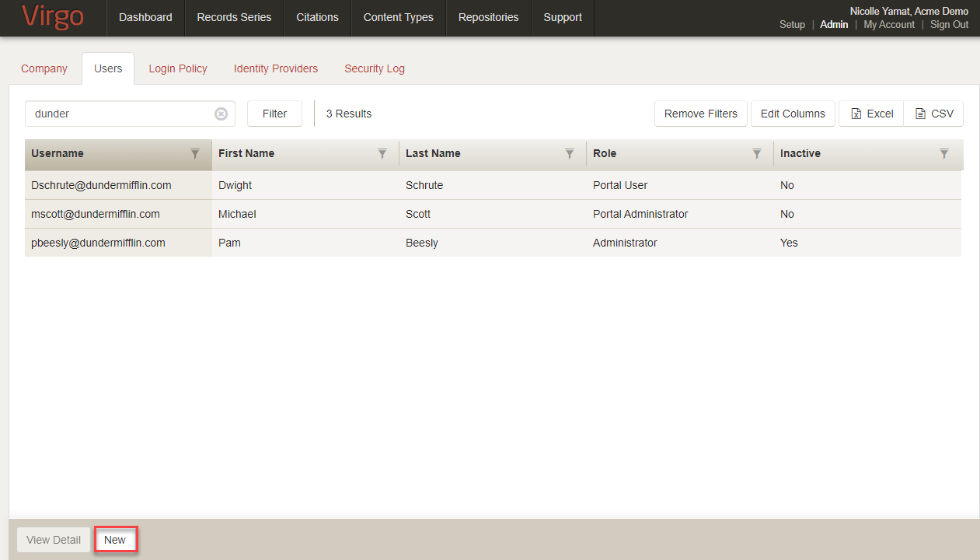Switch to the Security Log tab
Image resolution: width=980 pixels, height=560 pixels.
[x=375, y=68]
